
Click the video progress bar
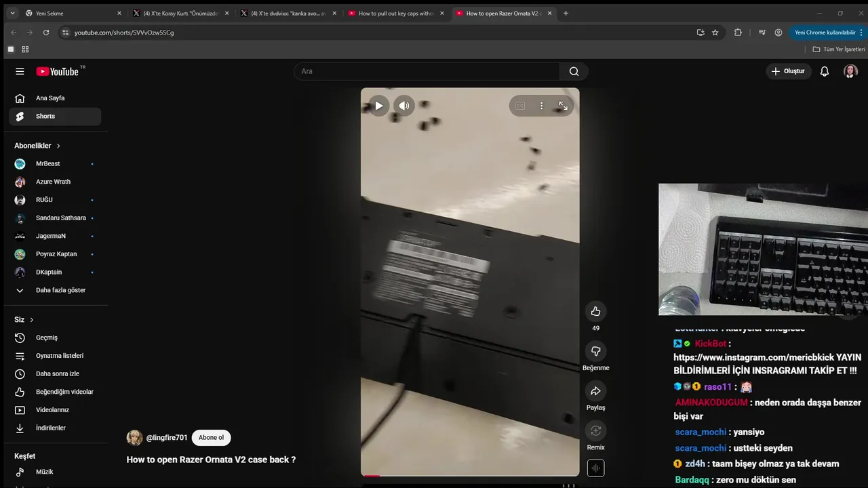pyautogui.click(x=470, y=476)
